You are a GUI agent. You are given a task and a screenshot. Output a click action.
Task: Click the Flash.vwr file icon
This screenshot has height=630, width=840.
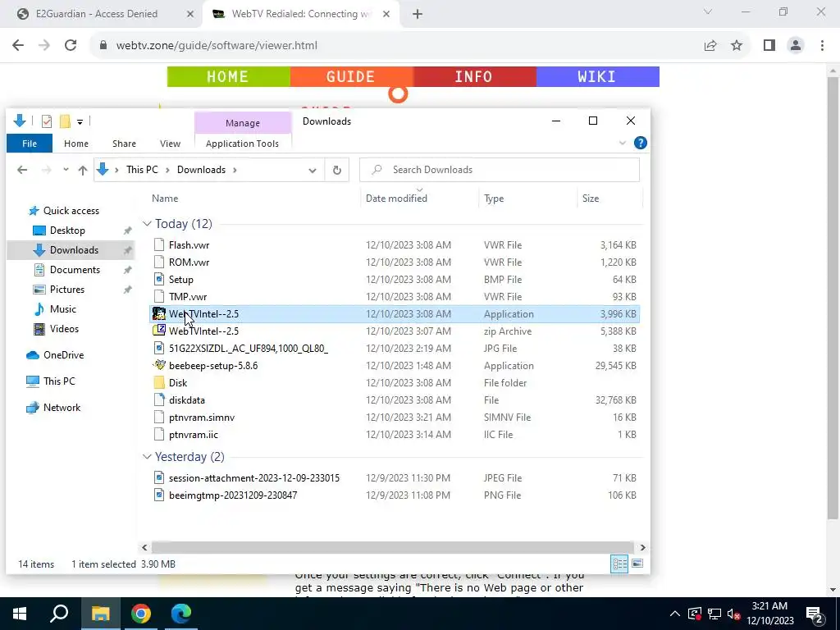[159, 244]
